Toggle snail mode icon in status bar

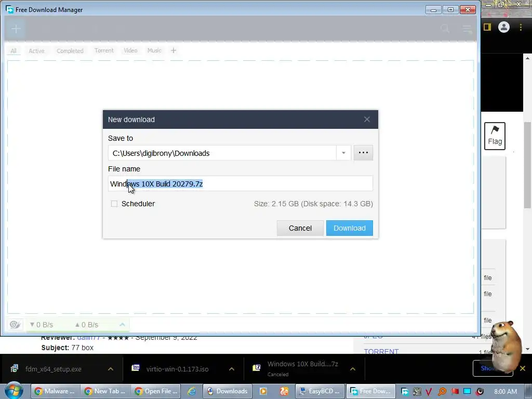pyautogui.click(x=15, y=325)
